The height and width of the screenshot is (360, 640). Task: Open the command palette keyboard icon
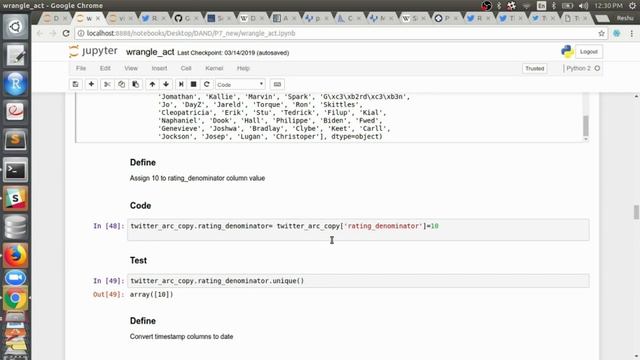point(277,84)
